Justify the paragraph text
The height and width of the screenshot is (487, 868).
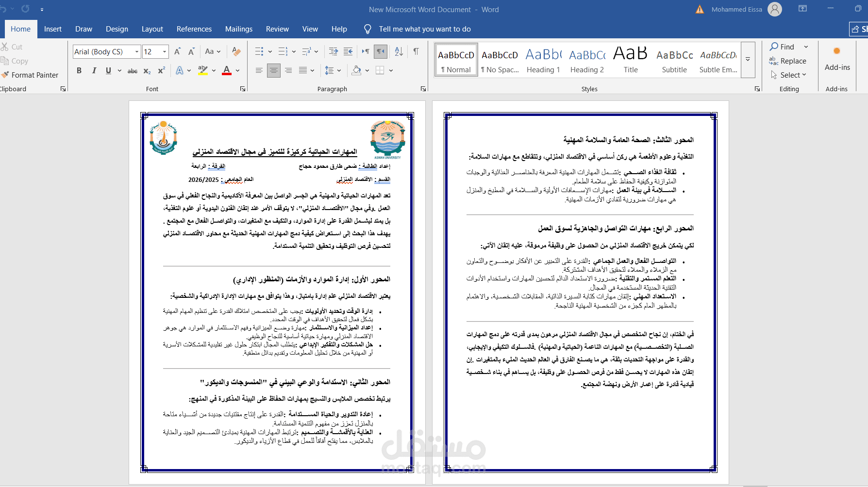click(x=303, y=70)
